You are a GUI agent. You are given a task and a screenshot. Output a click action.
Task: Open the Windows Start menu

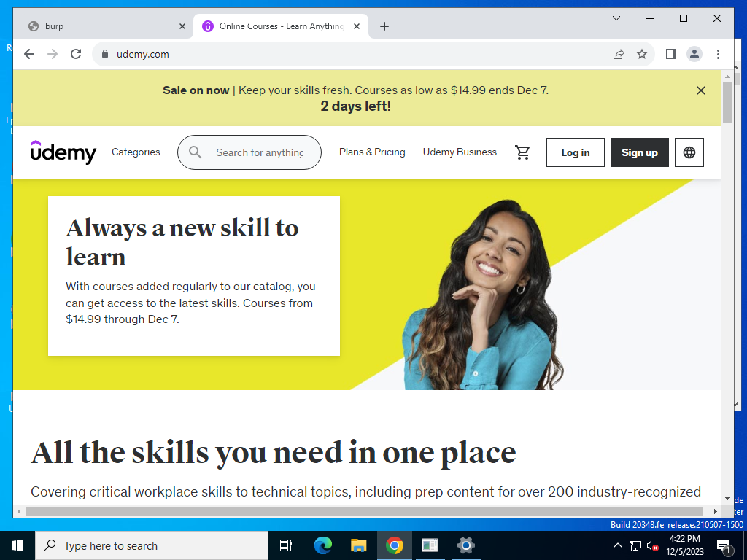[18, 545]
